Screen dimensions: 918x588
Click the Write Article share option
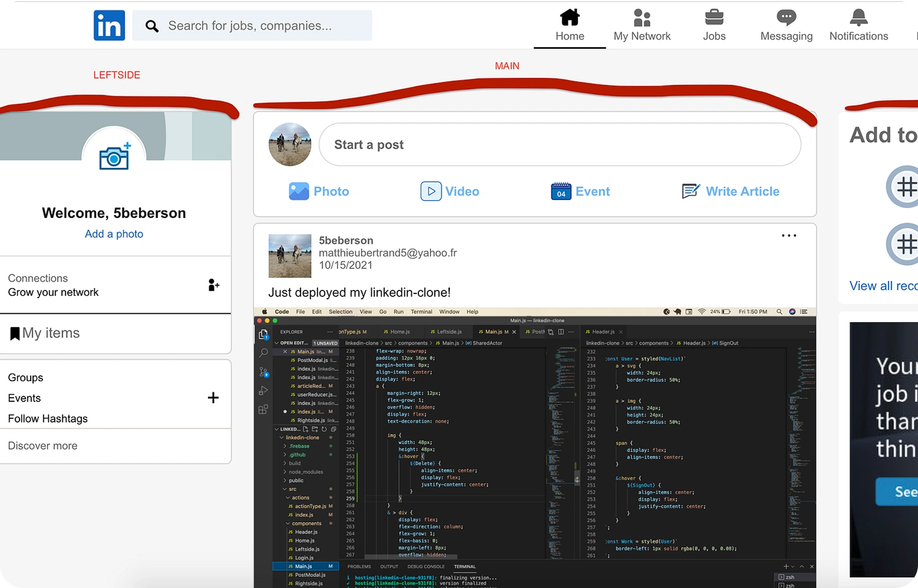[730, 191]
